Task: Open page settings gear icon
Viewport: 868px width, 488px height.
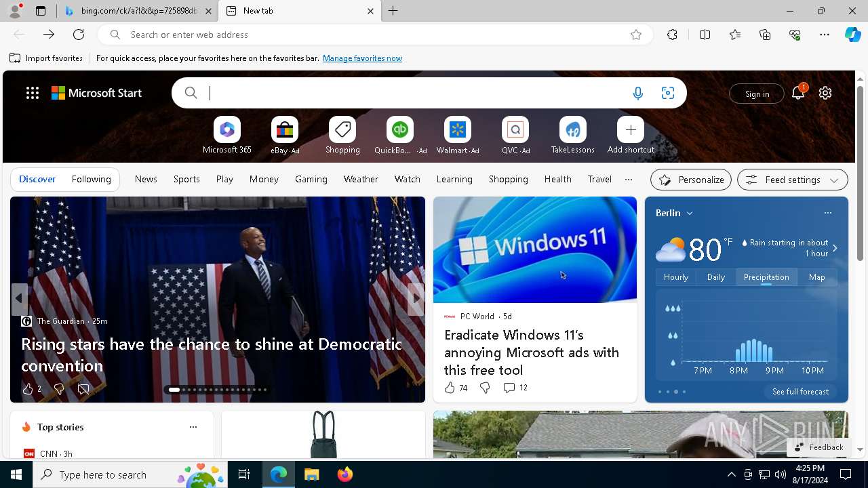Action: tap(825, 94)
